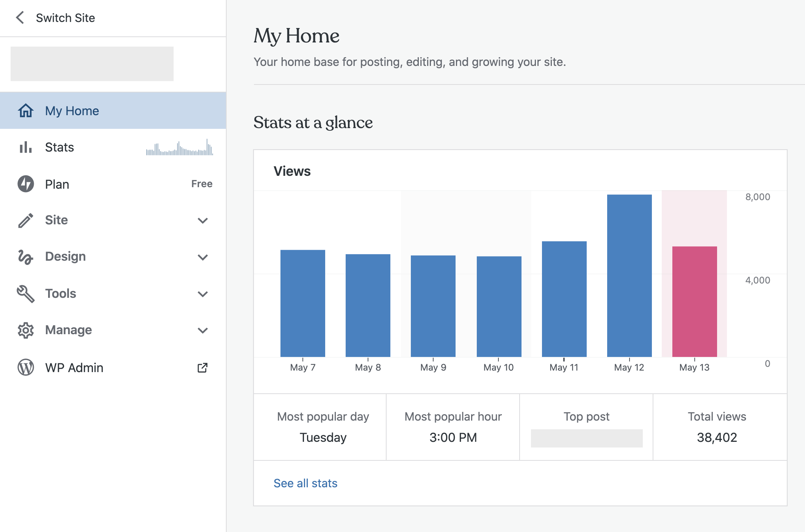Click the My Home house icon

coord(26,111)
